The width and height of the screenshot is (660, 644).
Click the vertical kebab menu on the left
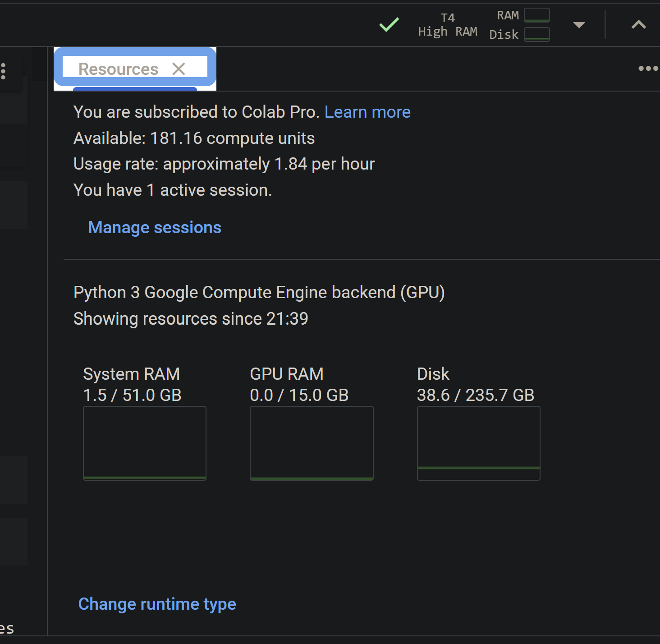(4, 70)
